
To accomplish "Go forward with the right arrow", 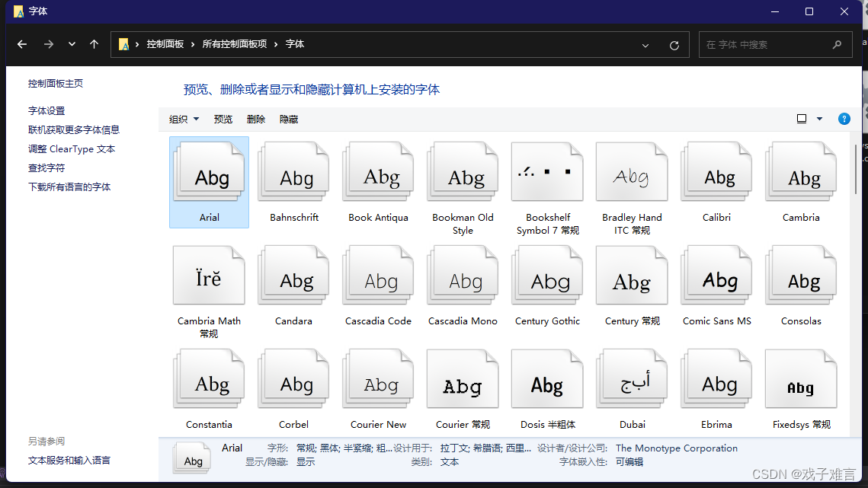I will pyautogui.click(x=49, y=44).
